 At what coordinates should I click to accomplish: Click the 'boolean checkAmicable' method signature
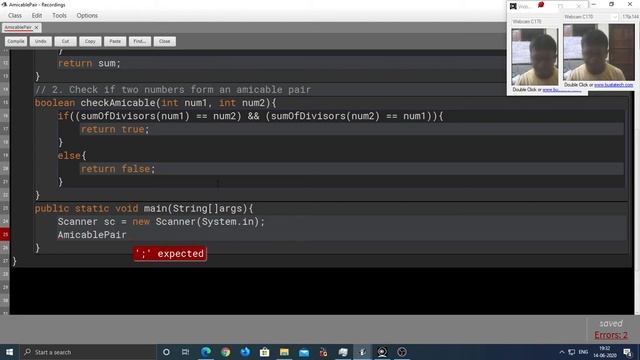pyautogui.click(x=156, y=103)
